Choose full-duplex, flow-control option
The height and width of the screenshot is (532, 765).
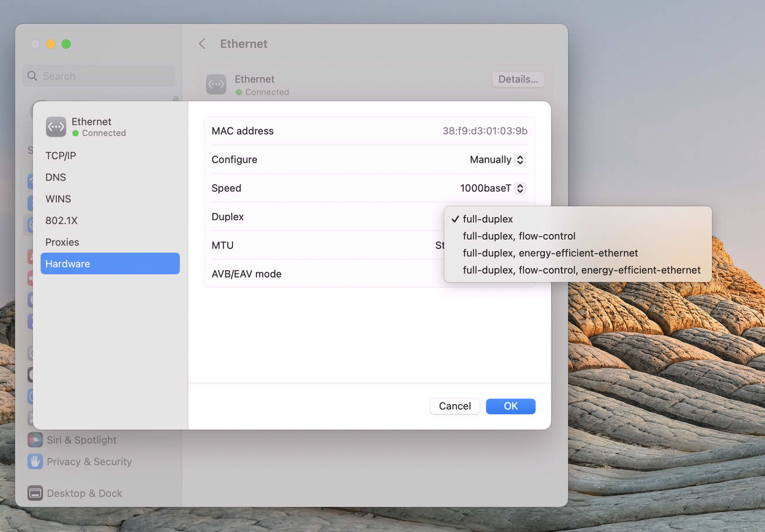578,236
